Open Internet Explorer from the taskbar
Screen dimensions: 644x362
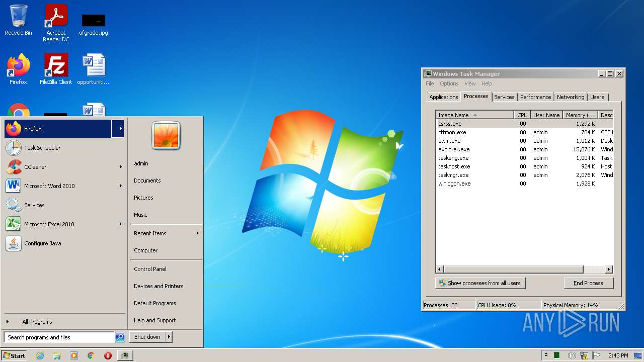point(40,355)
